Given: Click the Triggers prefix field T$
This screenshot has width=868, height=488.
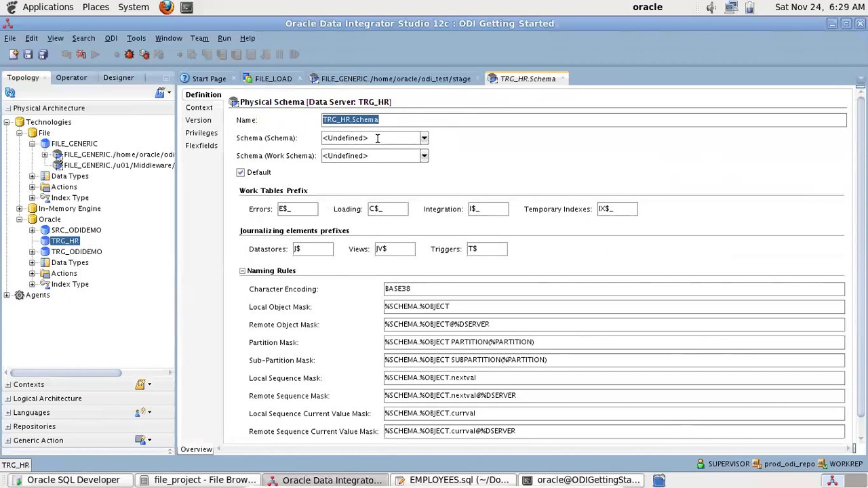Looking at the screenshot, I should click(486, 249).
